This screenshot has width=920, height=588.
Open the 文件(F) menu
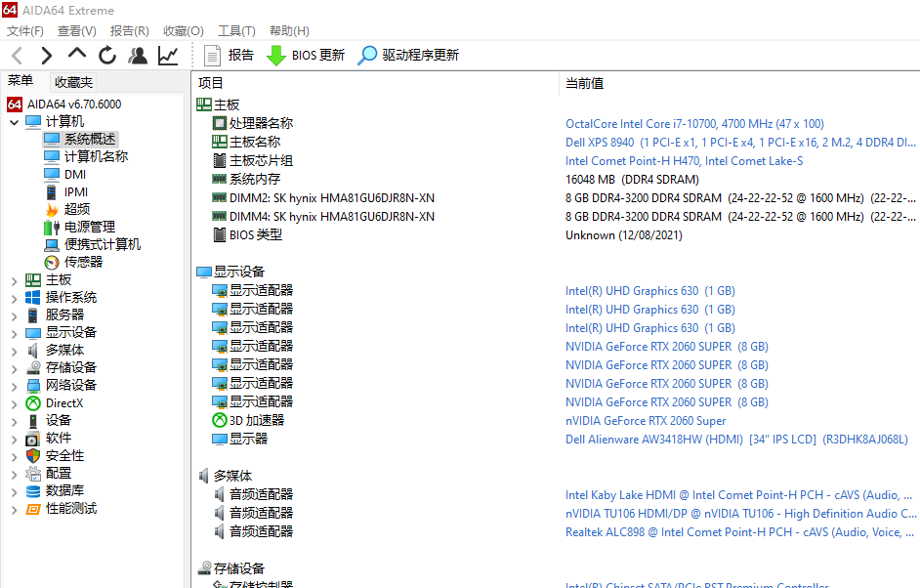pos(25,31)
